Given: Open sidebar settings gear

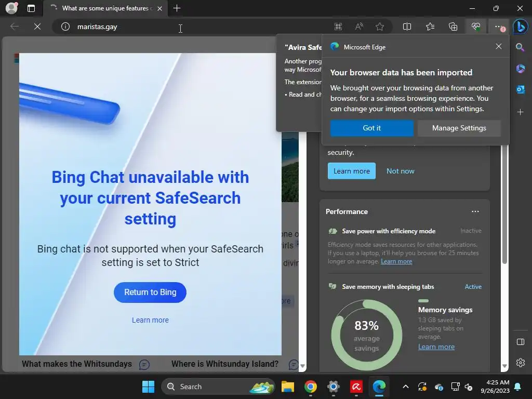Looking at the screenshot, I should (x=520, y=362).
